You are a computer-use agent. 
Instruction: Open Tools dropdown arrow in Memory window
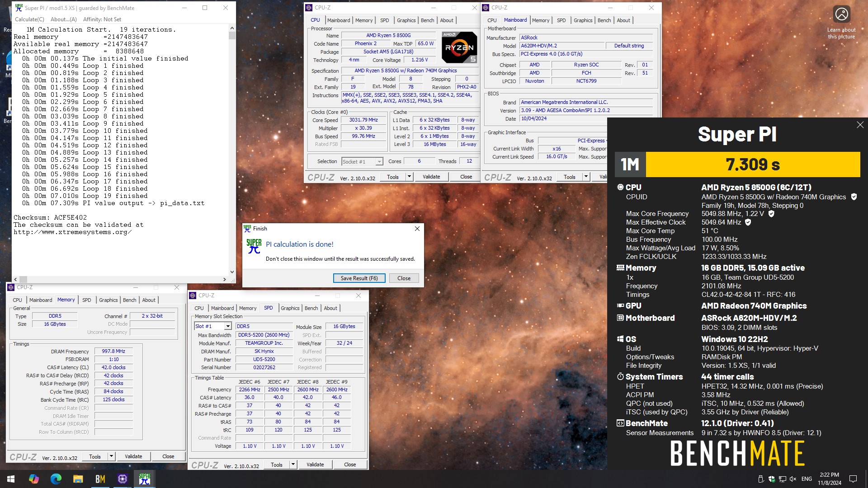tap(111, 456)
